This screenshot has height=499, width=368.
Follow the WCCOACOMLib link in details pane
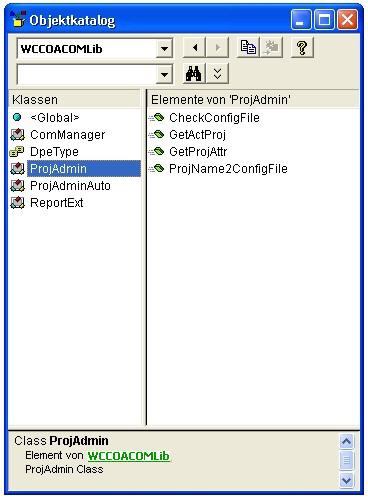[x=129, y=456]
